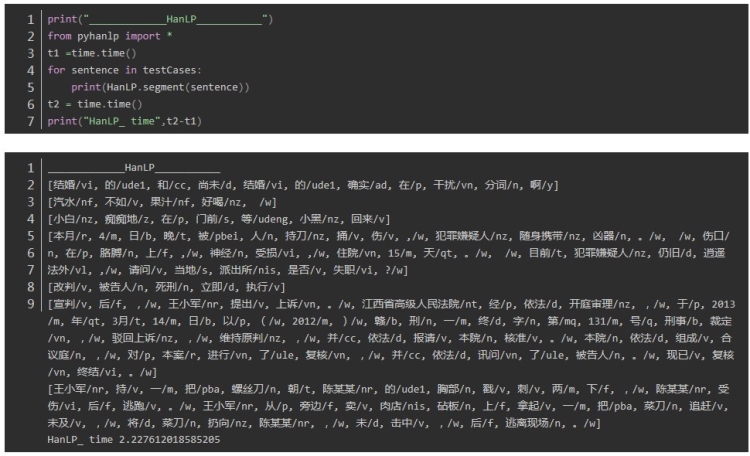Screen dimensions: 750x456
Task: Select code line 't1 =time.time()'
Action: pyautogui.click(x=92, y=53)
